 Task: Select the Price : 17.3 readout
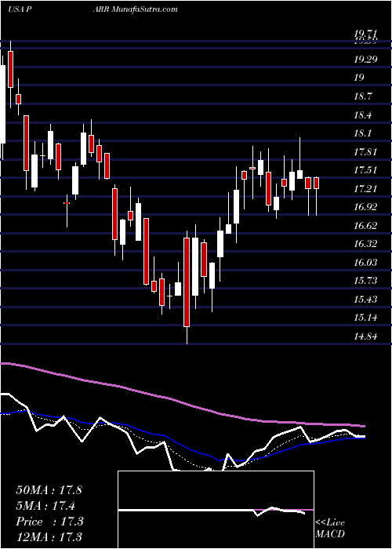(49, 522)
